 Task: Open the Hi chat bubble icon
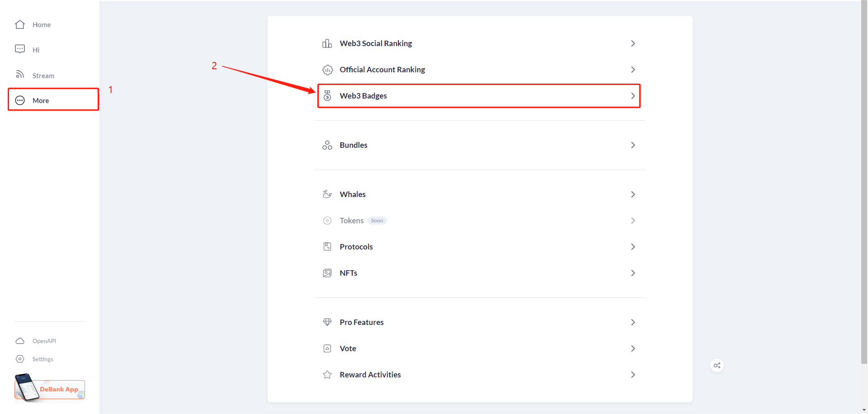coord(20,49)
